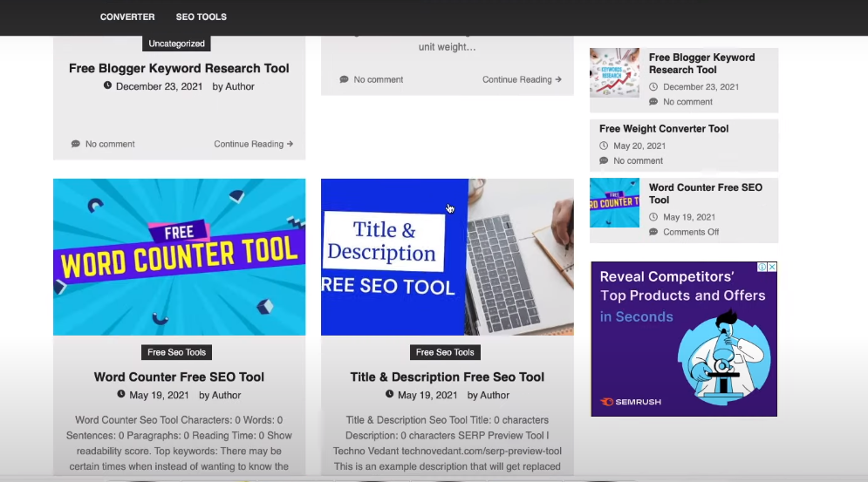Open the Title & Description featured image
This screenshot has width=868, height=482.
[448, 257]
